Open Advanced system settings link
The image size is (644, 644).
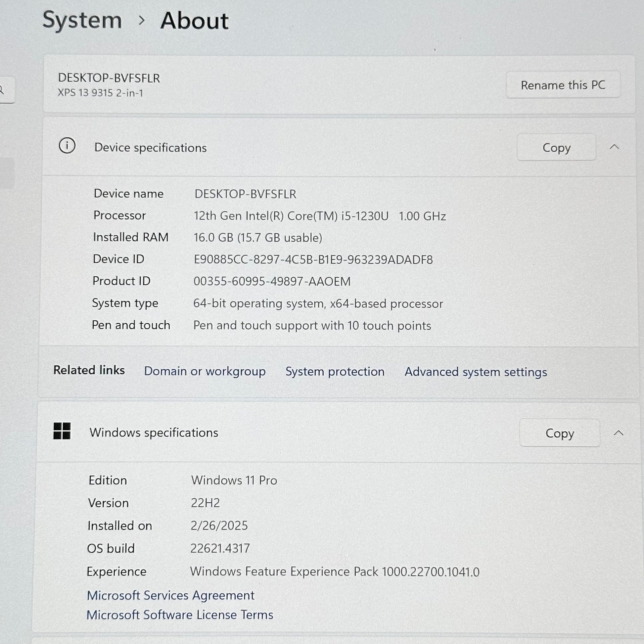tap(476, 372)
